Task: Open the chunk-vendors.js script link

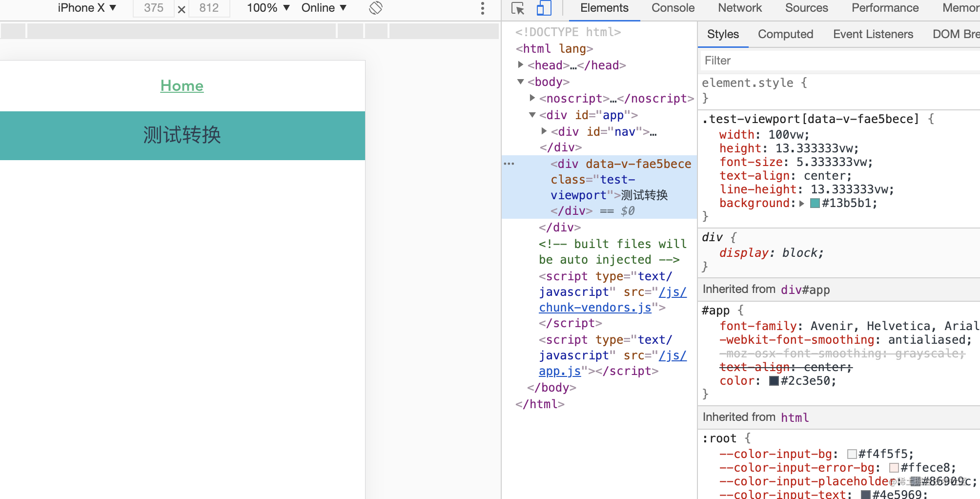Action: coord(595,308)
